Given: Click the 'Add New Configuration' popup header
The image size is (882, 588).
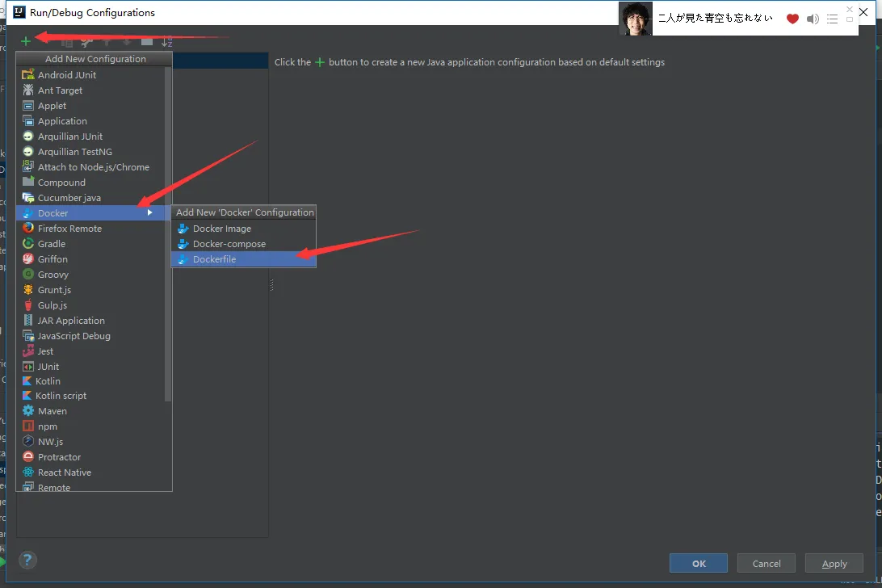Looking at the screenshot, I should pos(95,58).
